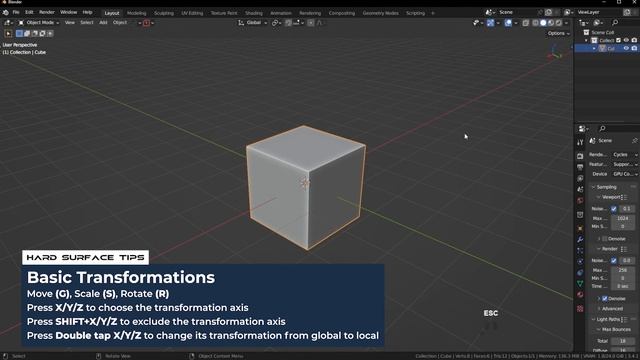Pin the Scene properties panel
Image resolution: width=640 pixels, height=360 pixels.
point(634,140)
